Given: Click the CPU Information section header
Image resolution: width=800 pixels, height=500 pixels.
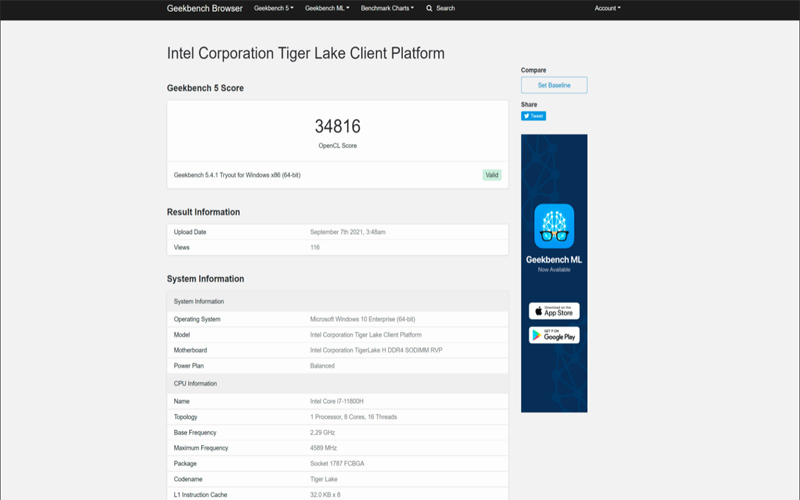Looking at the screenshot, I should pos(337,384).
